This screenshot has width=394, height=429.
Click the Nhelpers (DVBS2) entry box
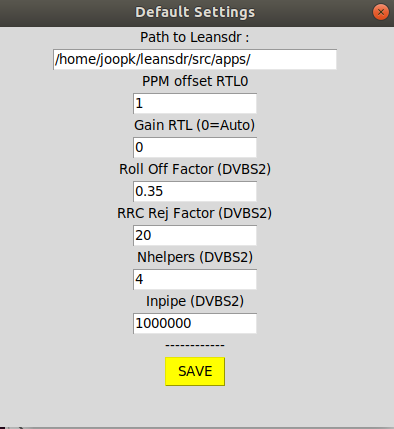pyautogui.click(x=195, y=279)
